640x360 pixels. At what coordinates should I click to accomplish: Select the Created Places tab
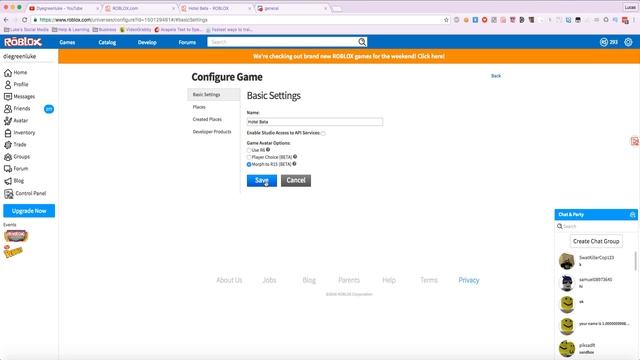[x=207, y=119]
